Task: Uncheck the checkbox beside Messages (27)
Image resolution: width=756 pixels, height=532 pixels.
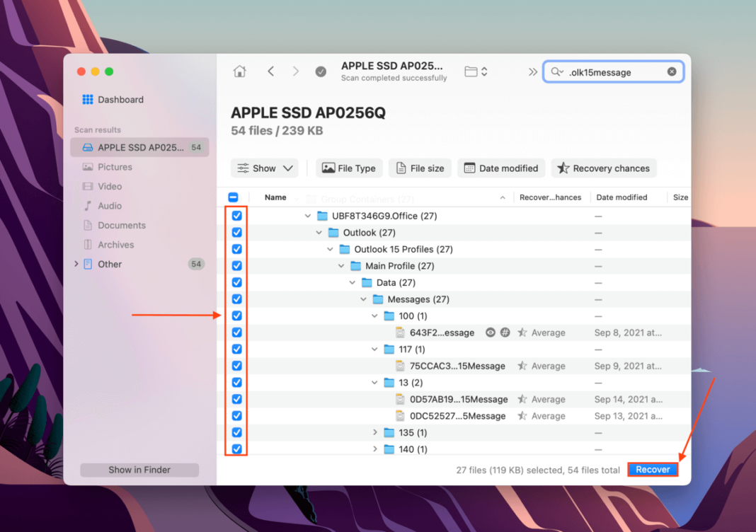Action: [236, 299]
